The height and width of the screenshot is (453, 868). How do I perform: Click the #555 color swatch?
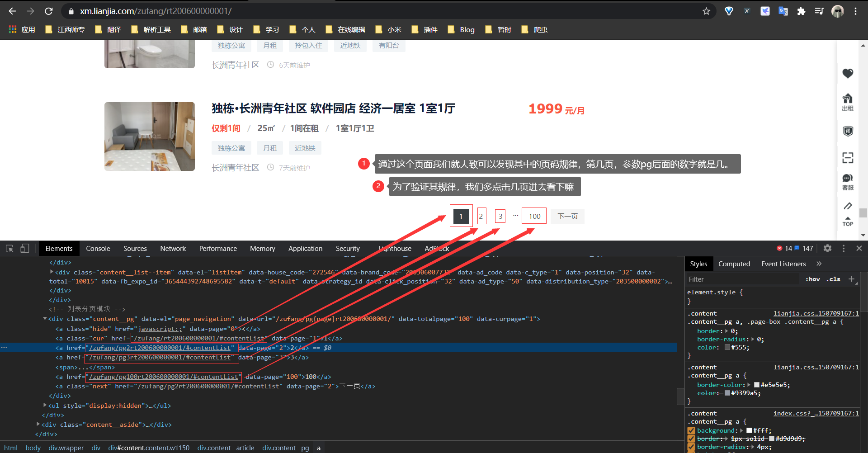(727, 347)
